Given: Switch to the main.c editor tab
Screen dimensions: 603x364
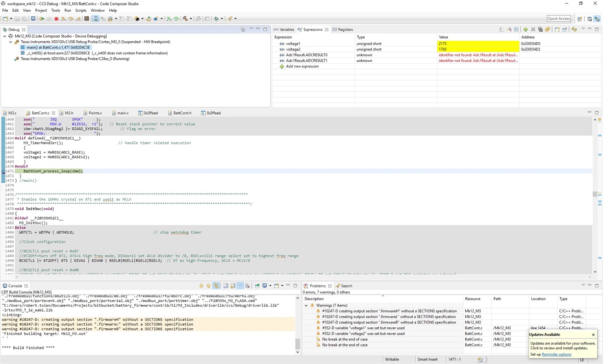Looking at the screenshot, I should (120, 113).
